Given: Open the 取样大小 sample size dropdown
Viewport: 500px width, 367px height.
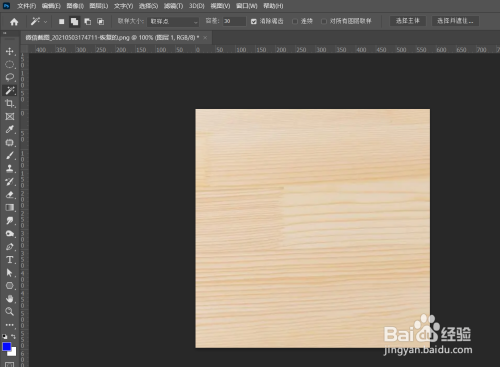Looking at the screenshot, I should pyautogui.click(x=173, y=22).
